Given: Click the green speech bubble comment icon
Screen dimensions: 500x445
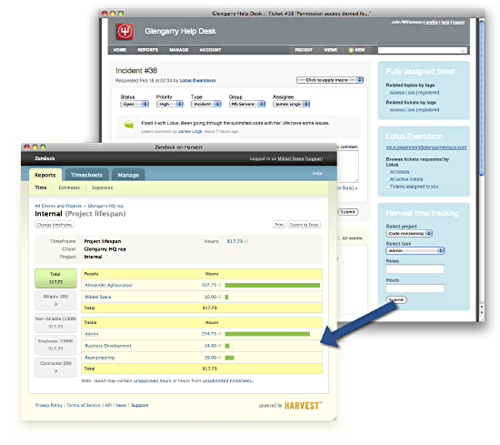Looking at the screenshot, I should click(x=129, y=125).
